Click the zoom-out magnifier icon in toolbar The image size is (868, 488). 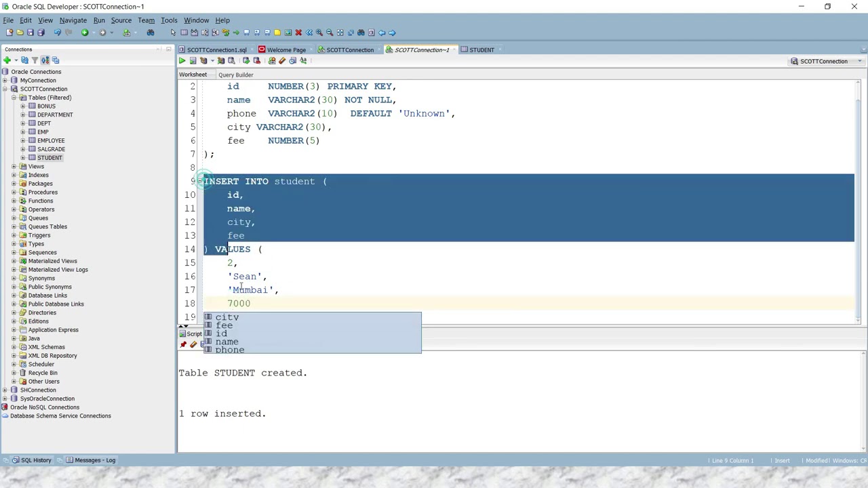pyautogui.click(x=330, y=33)
